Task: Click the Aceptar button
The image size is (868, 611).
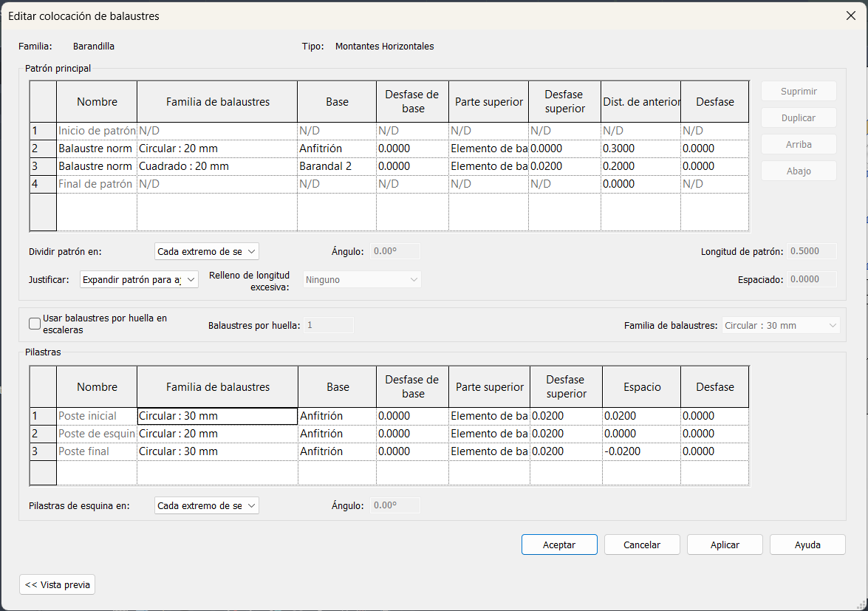Action: [x=558, y=545]
